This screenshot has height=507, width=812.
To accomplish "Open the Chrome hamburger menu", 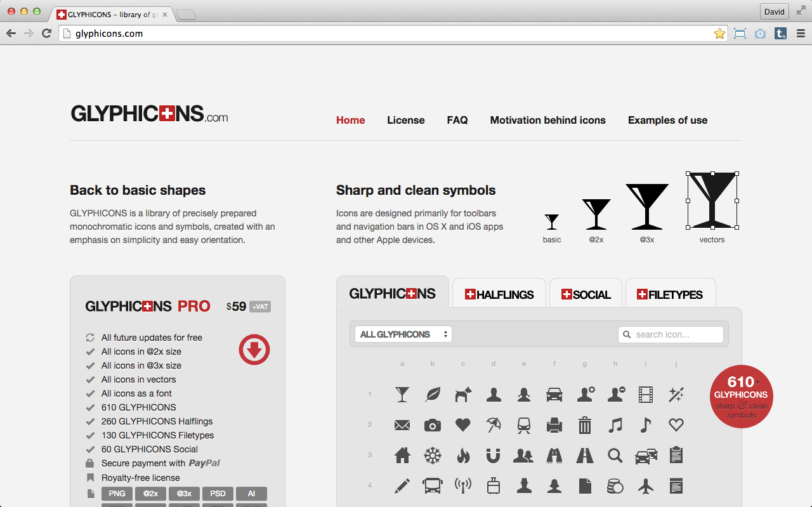I will click(x=801, y=34).
